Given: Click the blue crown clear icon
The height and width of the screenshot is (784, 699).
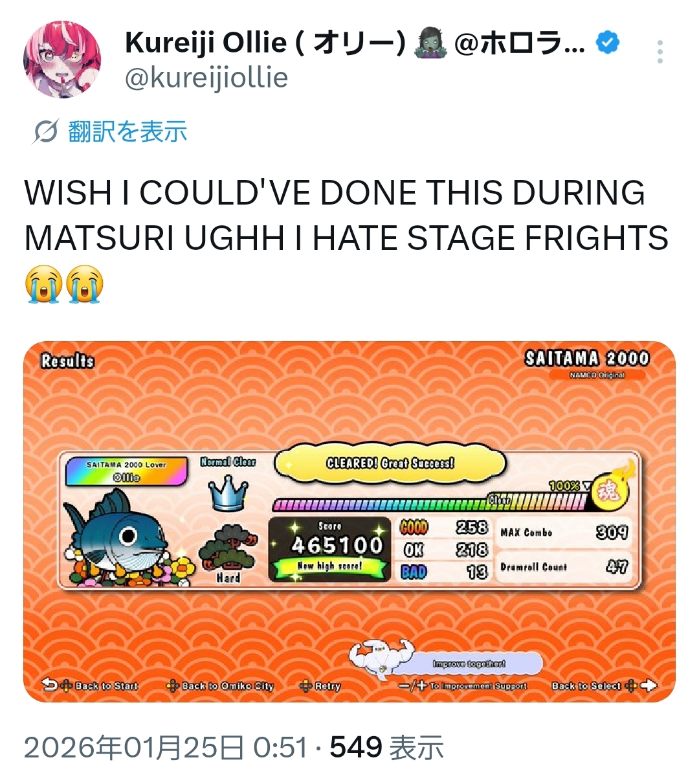Looking at the screenshot, I should point(228,494).
